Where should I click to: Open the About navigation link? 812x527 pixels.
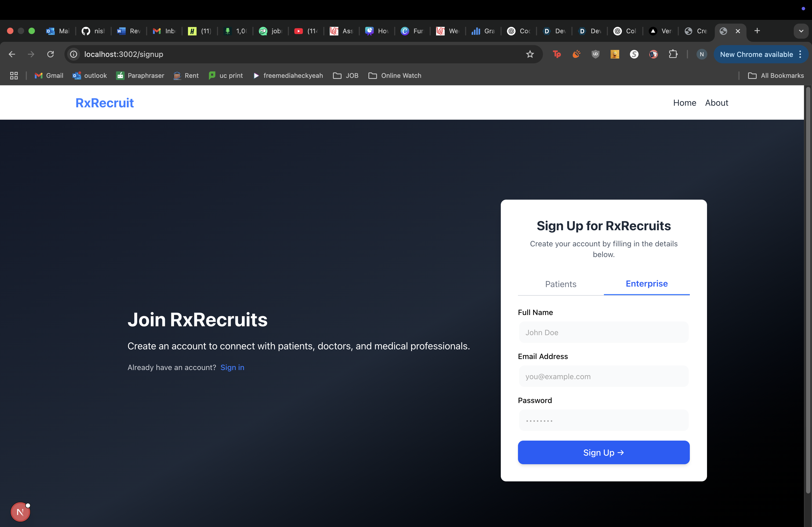pyautogui.click(x=716, y=103)
